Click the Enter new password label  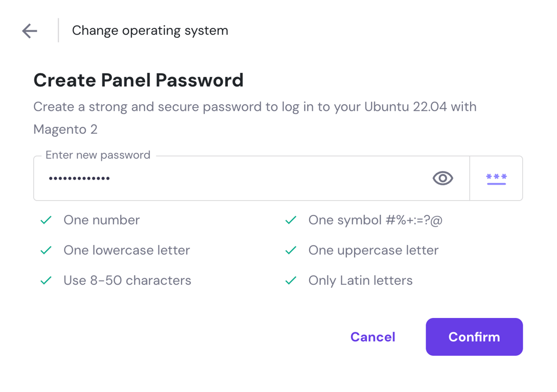(x=98, y=155)
